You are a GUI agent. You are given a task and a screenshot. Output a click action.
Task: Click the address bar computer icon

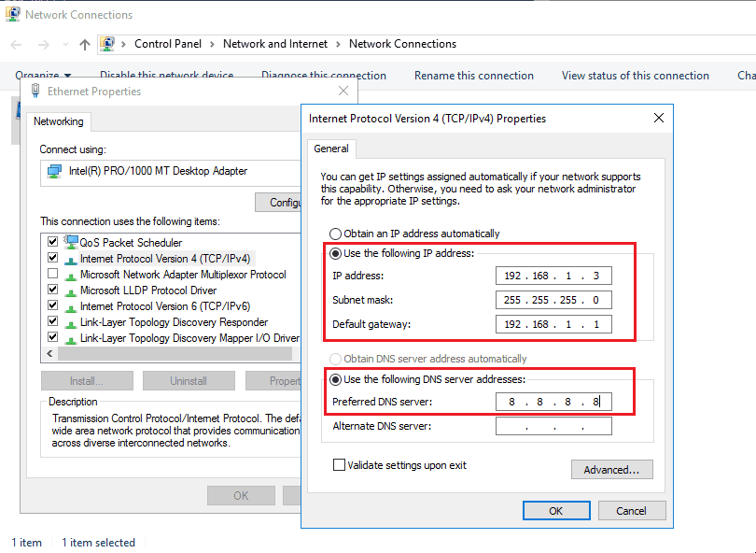(107, 44)
